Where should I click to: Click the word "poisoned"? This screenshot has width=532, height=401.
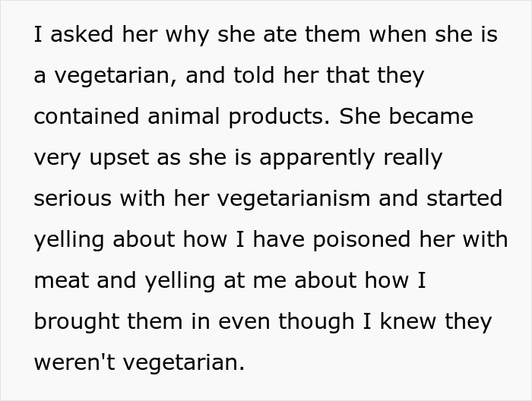pos(361,239)
